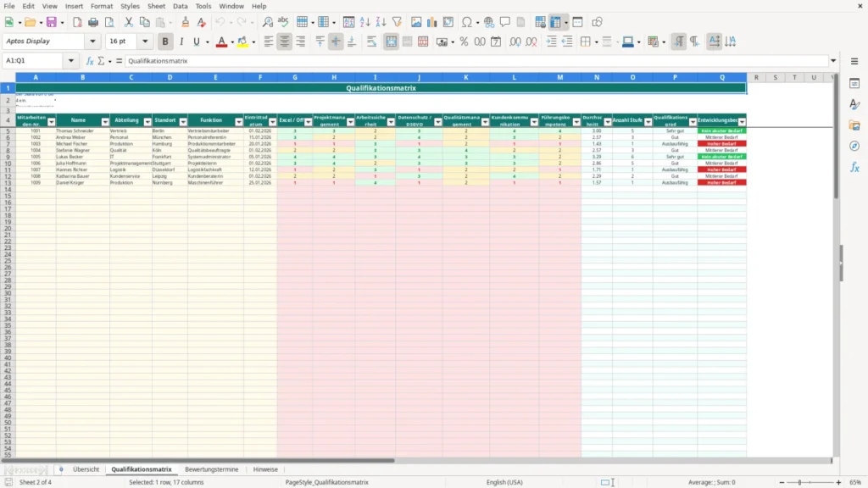Open the Function Wizard fx icon
The image size is (868, 488).
pos(90,61)
